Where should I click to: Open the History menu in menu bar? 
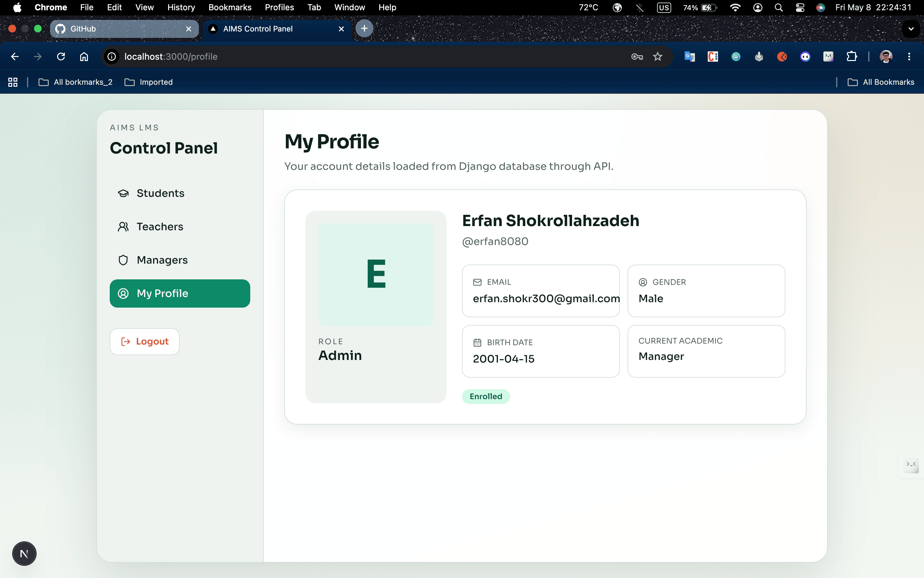point(181,7)
